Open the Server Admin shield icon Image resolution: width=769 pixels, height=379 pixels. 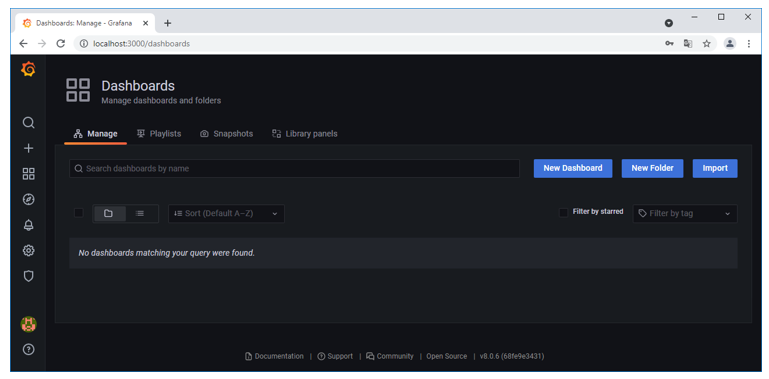click(28, 276)
